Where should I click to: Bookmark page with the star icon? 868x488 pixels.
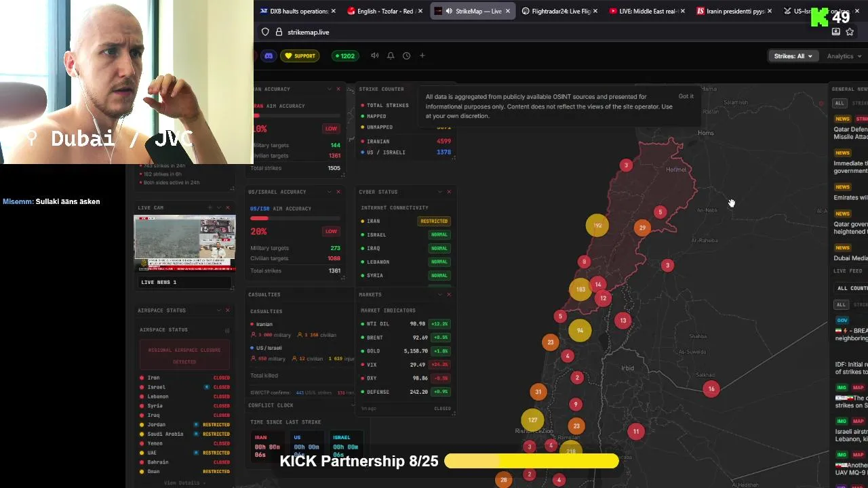click(x=850, y=32)
